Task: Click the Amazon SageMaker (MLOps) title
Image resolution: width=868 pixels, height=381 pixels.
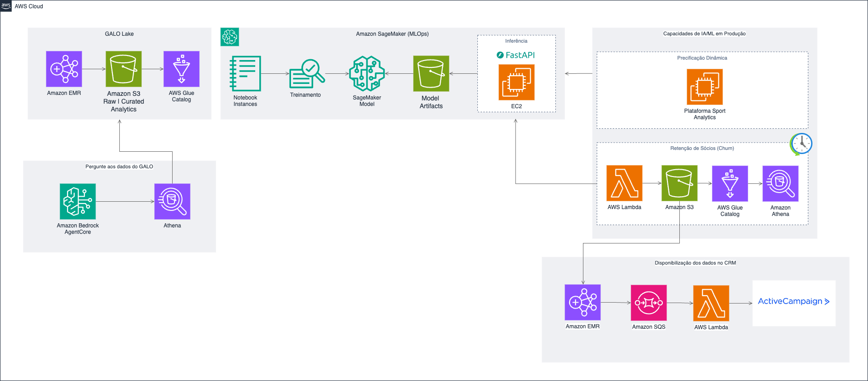Action: coord(392,34)
